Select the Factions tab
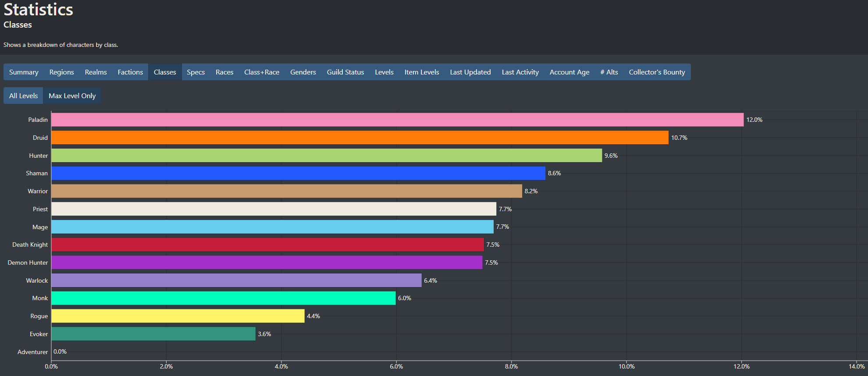 click(130, 72)
